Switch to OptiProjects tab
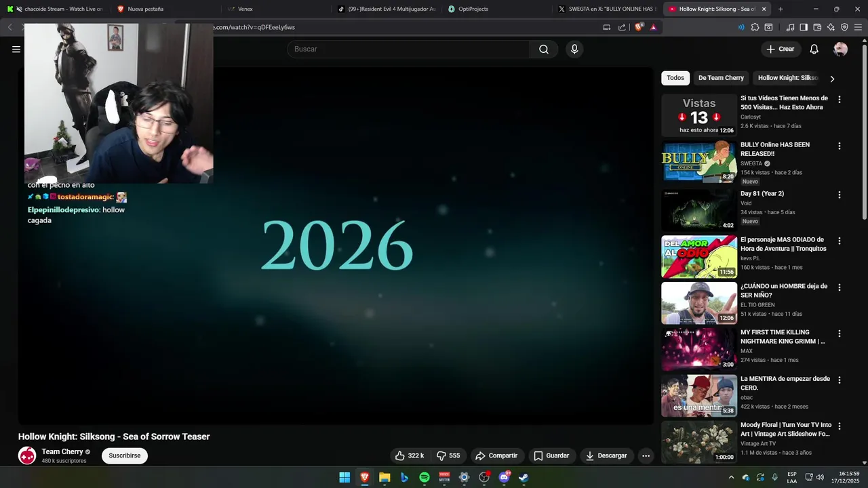Viewport: 868px width, 488px height. pos(497,9)
